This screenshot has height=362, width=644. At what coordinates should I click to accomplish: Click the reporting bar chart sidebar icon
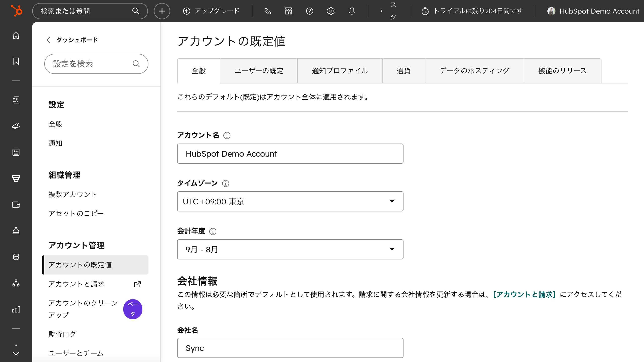tap(16, 309)
